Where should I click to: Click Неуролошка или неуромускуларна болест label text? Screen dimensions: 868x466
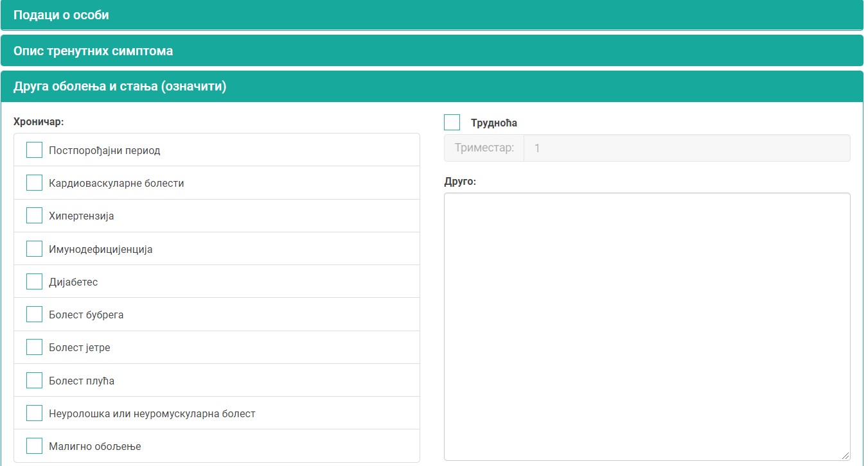coord(152,414)
